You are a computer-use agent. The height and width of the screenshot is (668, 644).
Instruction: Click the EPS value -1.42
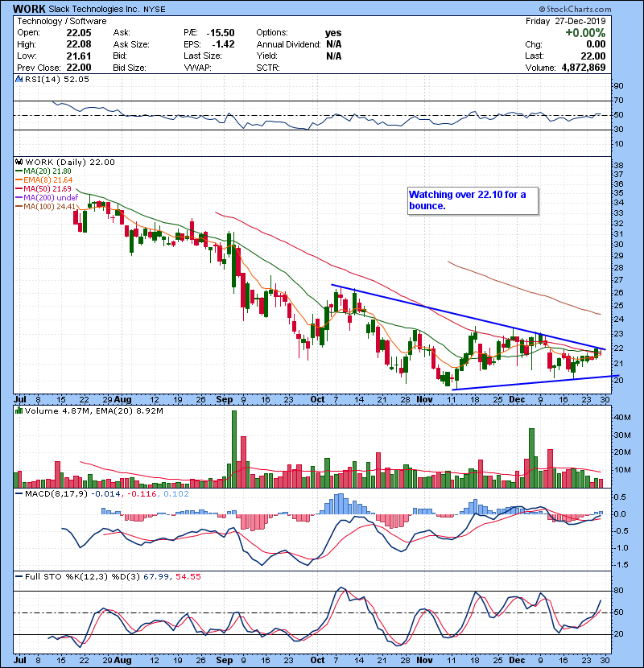pos(223,44)
